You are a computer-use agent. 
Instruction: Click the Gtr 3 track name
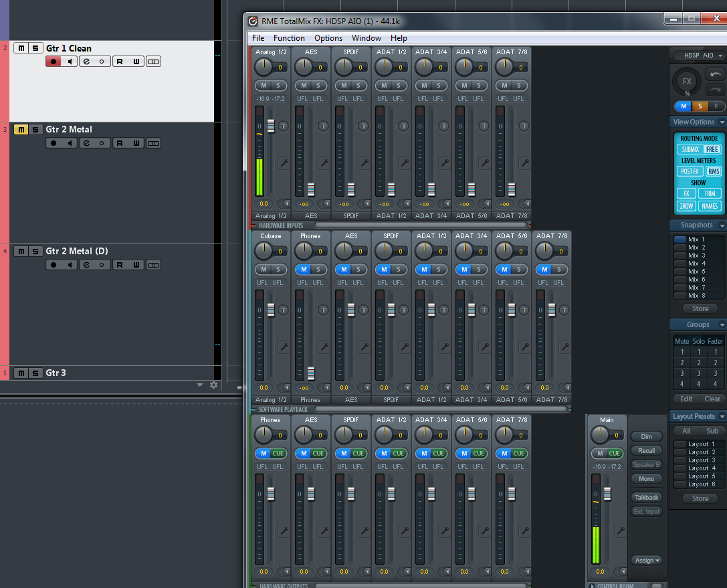tap(56, 373)
